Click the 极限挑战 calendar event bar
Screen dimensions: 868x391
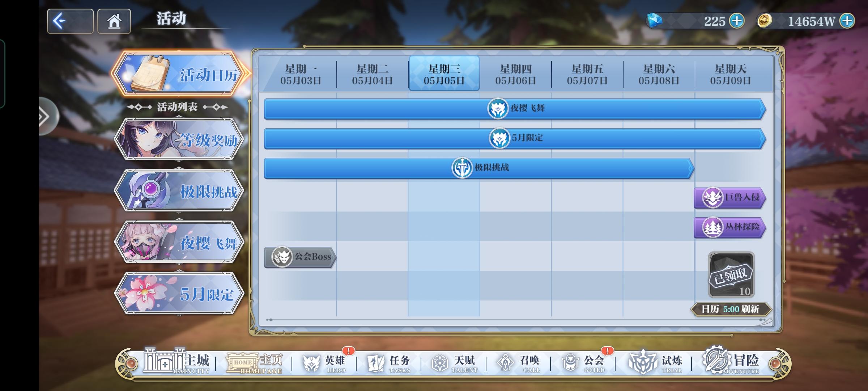[x=479, y=168]
